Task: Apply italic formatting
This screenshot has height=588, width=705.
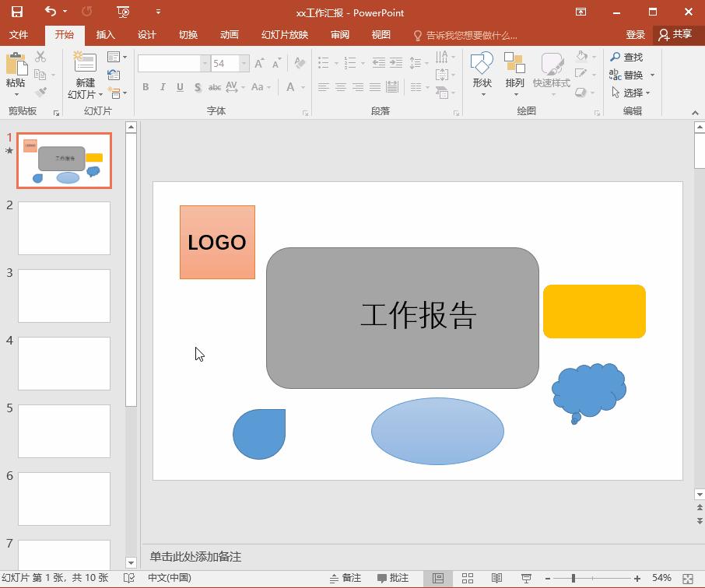Action: (163, 87)
